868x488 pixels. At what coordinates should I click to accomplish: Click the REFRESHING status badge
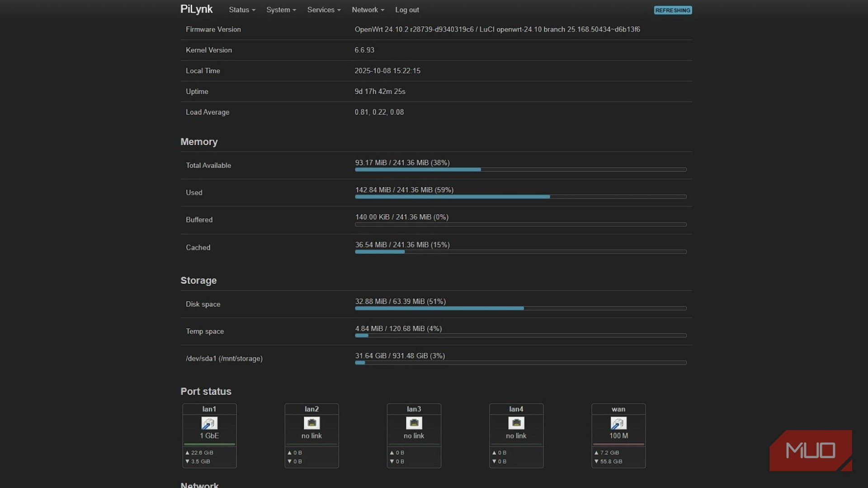pyautogui.click(x=673, y=10)
